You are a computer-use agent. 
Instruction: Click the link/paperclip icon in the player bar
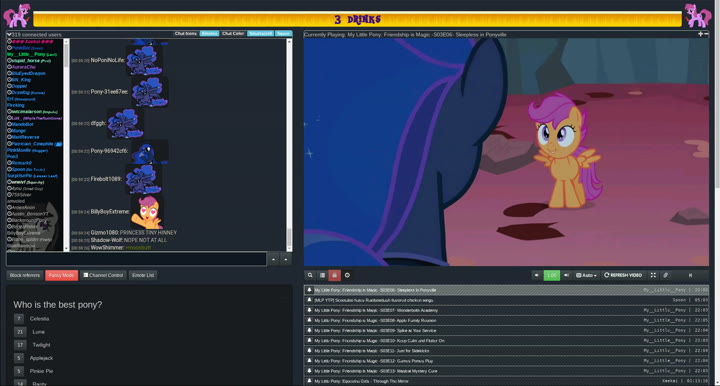click(x=665, y=275)
